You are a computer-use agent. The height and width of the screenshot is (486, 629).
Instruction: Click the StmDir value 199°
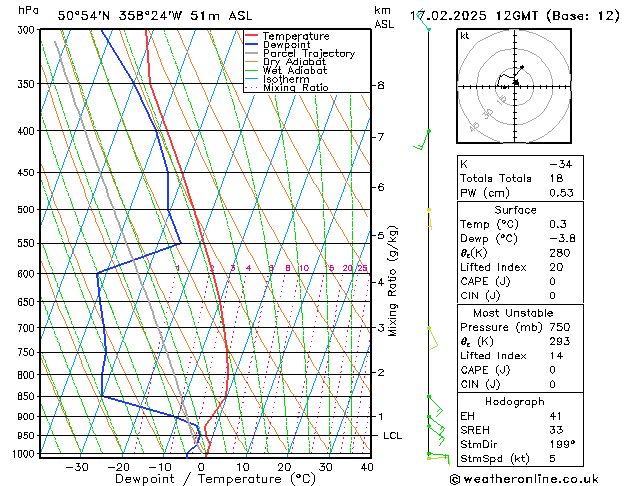point(562,444)
